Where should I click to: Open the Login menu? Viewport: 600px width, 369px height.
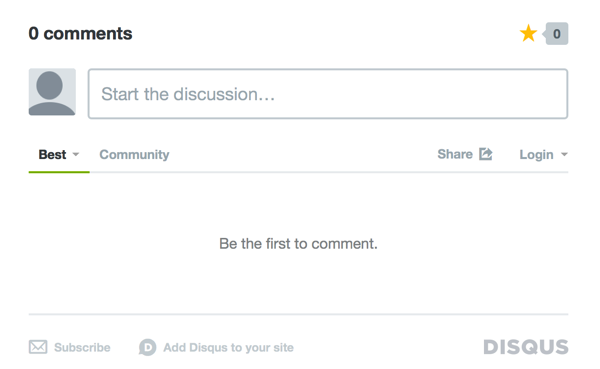[x=536, y=155]
